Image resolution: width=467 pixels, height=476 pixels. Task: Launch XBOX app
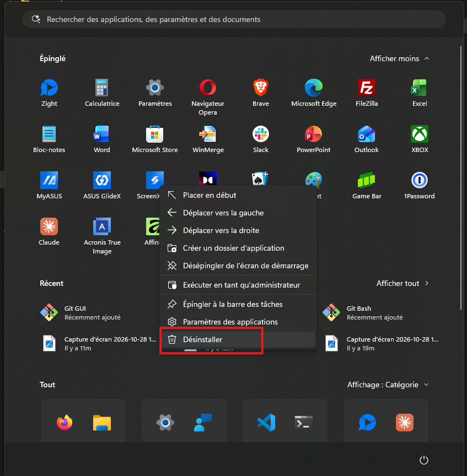419,139
